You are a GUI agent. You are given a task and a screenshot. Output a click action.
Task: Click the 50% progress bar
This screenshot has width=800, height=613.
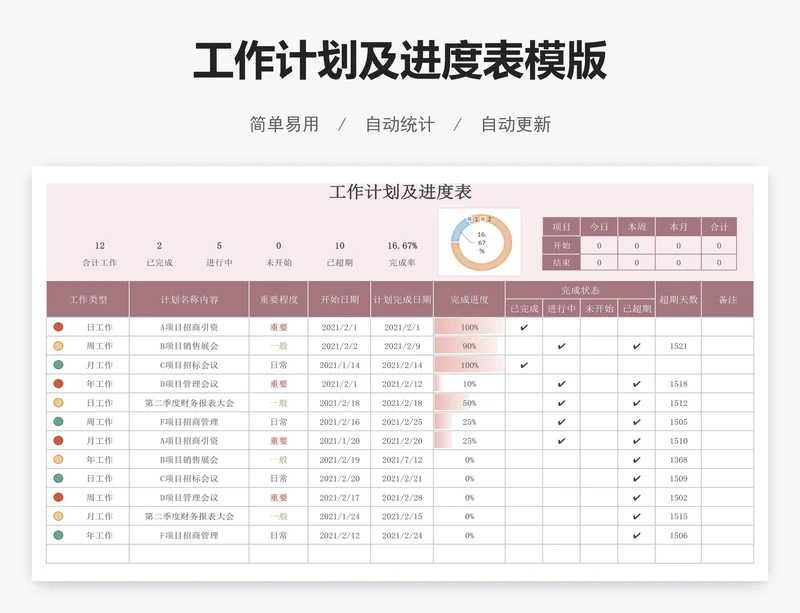click(452, 403)
